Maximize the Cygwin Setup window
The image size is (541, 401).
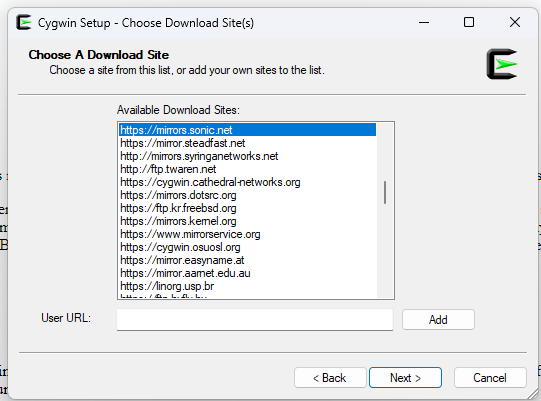pyautogui.click(x=469, y=22)
